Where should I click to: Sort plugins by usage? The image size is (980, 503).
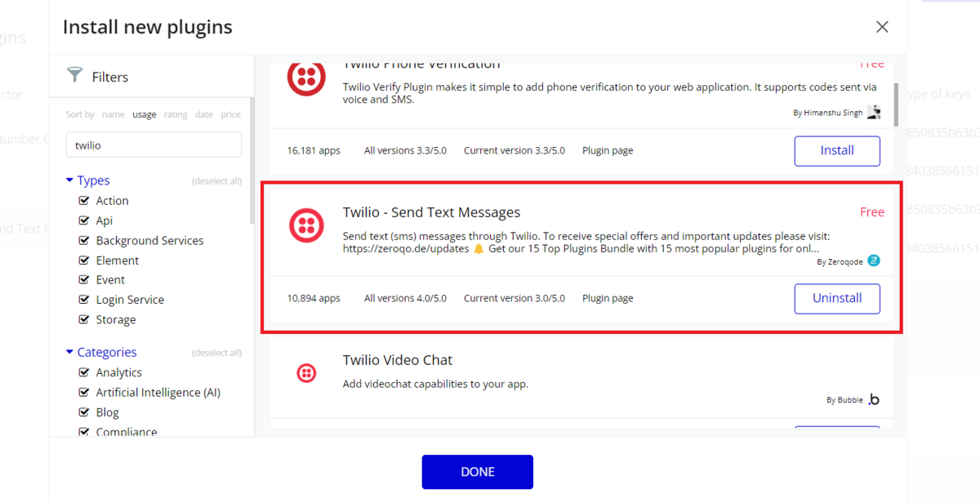click(x=145, y=114)
